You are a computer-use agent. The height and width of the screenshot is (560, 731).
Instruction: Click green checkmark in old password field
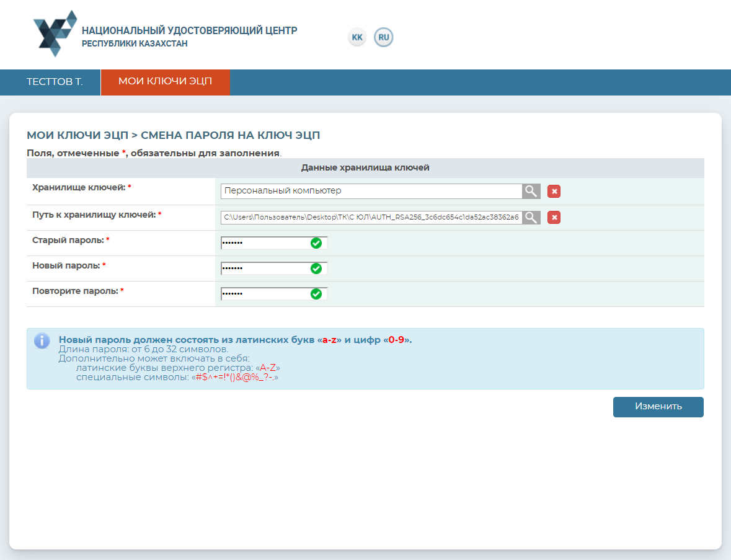pyautogui.click(x=316, y=243)
